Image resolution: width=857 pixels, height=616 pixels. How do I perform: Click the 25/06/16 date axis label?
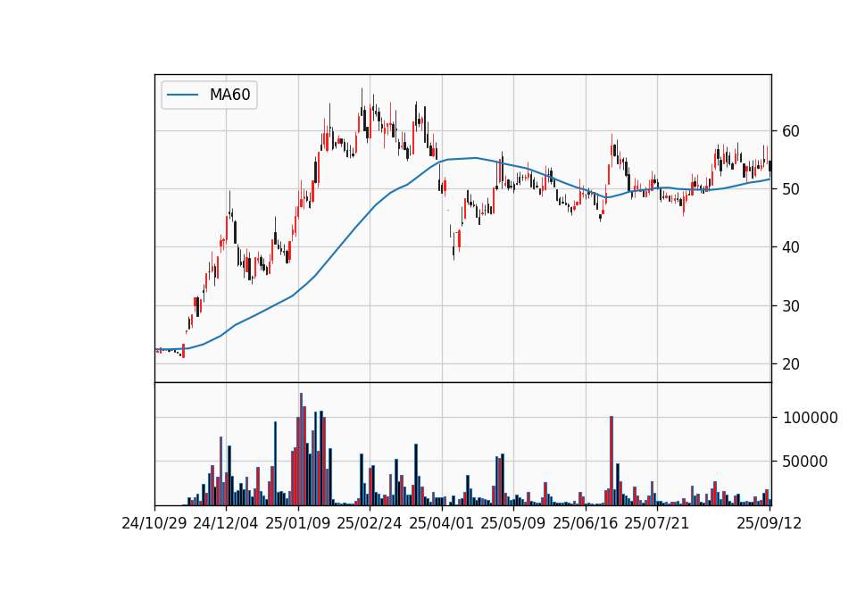(586, 523)
